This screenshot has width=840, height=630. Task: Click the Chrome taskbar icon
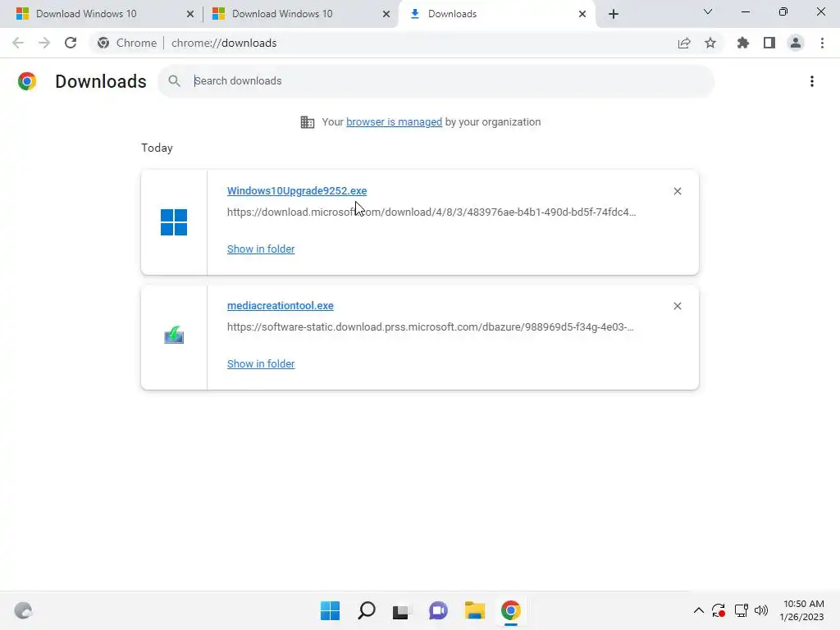(x=510, y=610)
